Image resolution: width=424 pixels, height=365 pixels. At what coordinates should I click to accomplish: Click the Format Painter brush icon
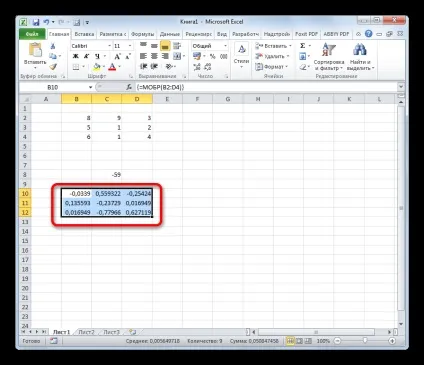point(53,67)
